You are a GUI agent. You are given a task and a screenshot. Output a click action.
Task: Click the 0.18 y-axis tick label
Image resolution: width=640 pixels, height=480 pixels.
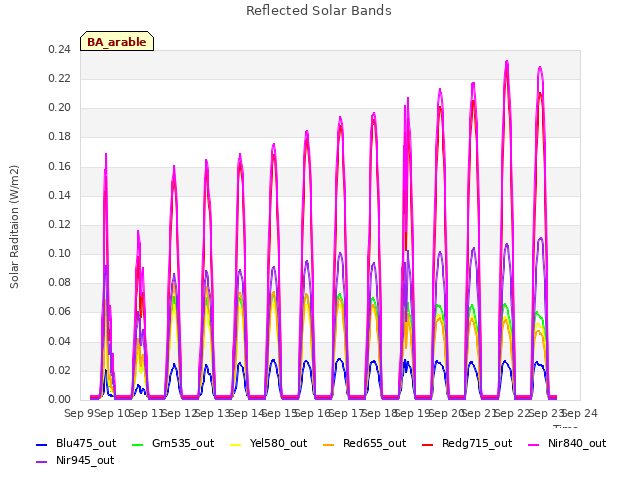click(59, 137)
